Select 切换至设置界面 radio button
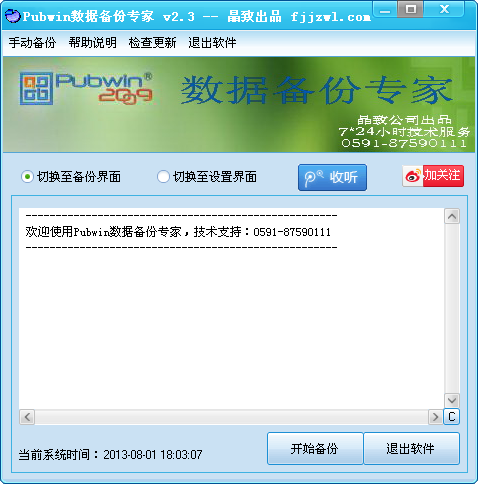This screenshot has height=484, width=478. point(163,177)
